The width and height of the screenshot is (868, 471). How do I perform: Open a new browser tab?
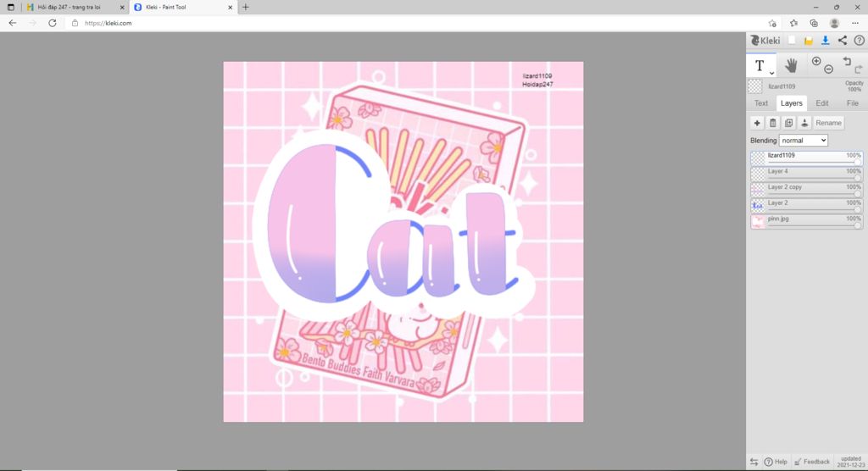[x=245, y=7]
